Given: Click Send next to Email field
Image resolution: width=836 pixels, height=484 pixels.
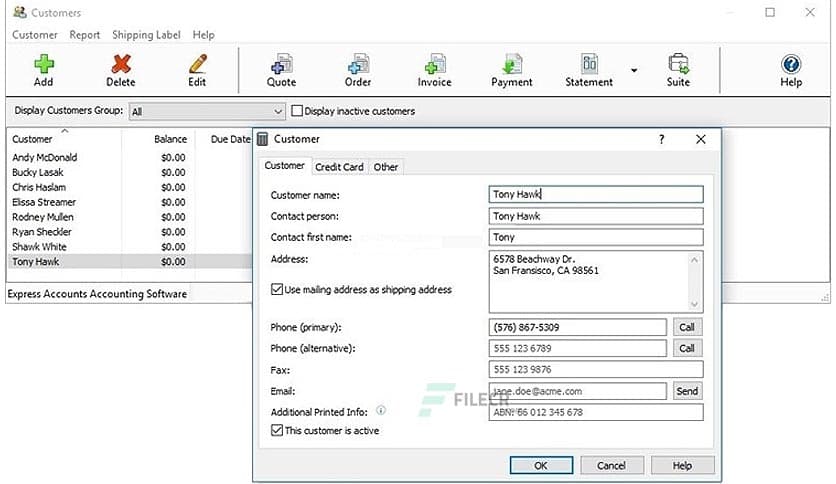Looking at the screenshot, I should pos(687,391).
